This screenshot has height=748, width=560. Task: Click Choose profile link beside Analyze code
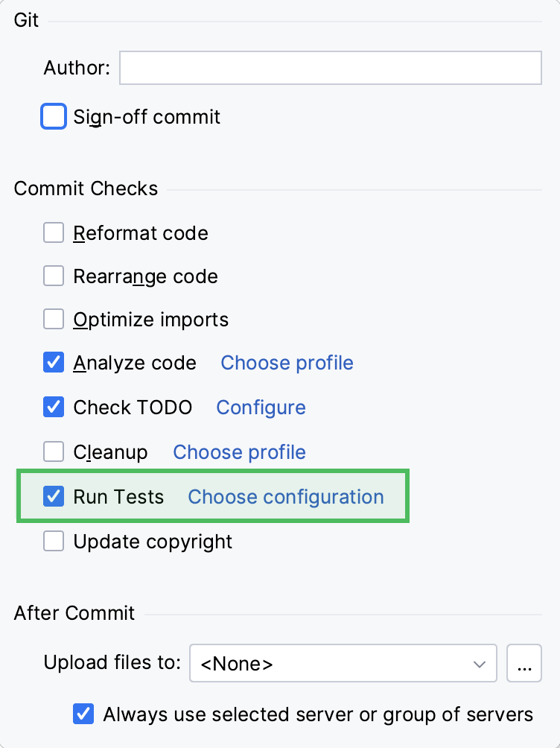click(x=287, y=363)
